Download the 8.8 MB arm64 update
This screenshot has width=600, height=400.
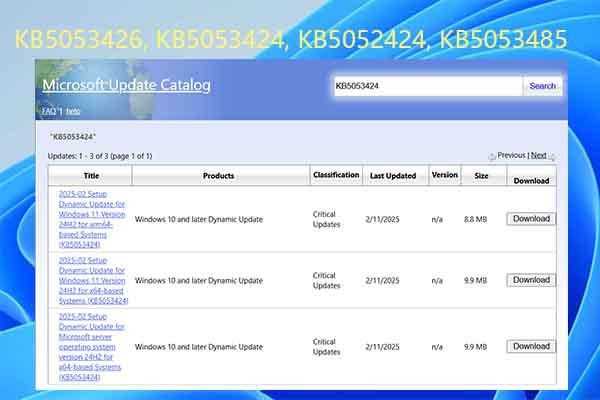point(531,219)
